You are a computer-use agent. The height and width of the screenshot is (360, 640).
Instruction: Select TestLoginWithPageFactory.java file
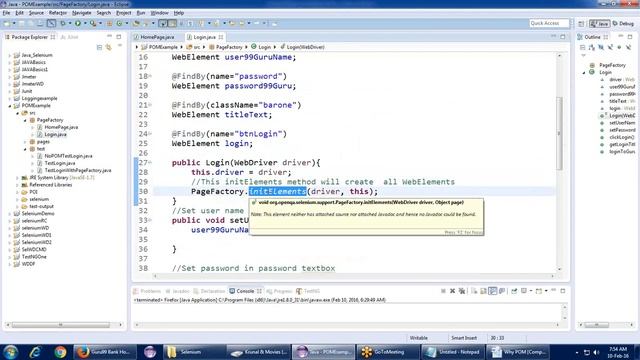(78, 171)
